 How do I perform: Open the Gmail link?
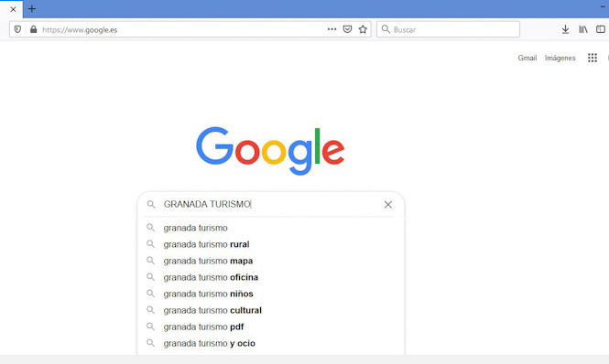click(527, 58)
